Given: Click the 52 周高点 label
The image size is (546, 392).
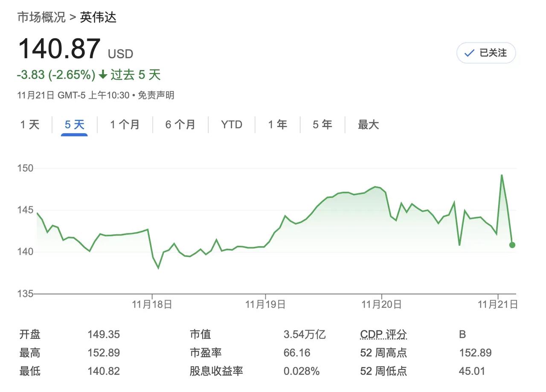Looking at the screenshot, I should [383, 353].
